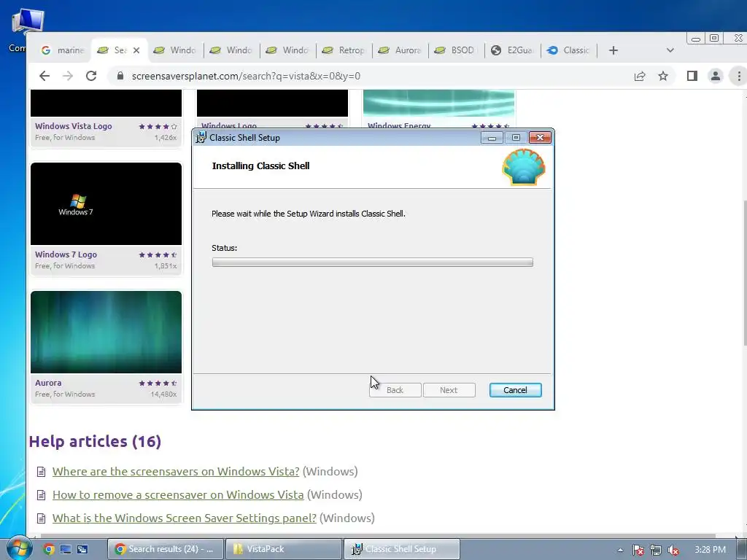
Task: Open the Windows Vista Logo link
Action: [74, 126]
